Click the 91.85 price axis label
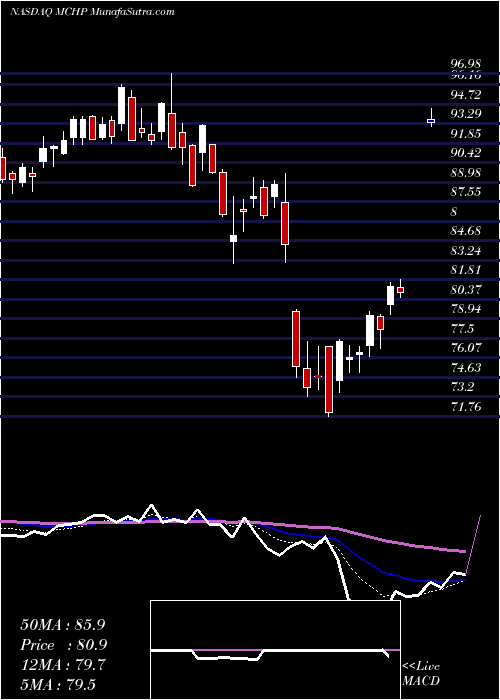 [466, 133]
